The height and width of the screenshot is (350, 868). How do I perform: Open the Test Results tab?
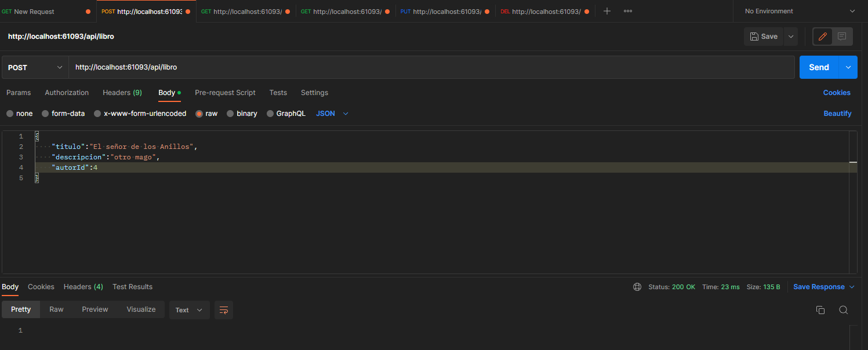coord(132,287)
